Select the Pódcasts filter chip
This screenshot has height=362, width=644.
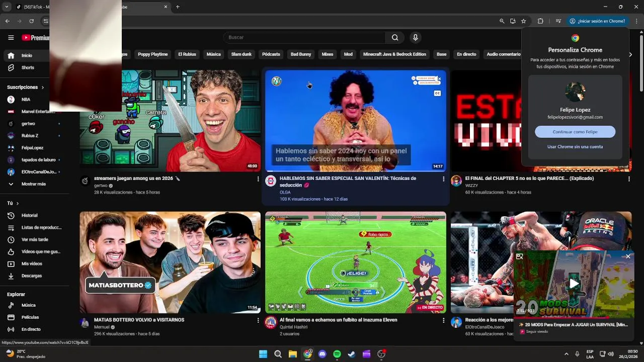click(x=271, y=54)
